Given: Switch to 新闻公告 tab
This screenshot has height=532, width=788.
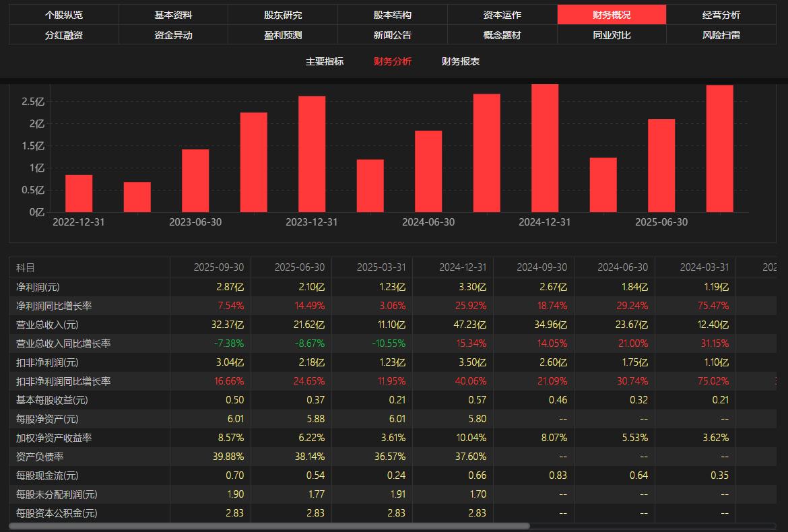Looking at the screenshot, I should point(392,35).
